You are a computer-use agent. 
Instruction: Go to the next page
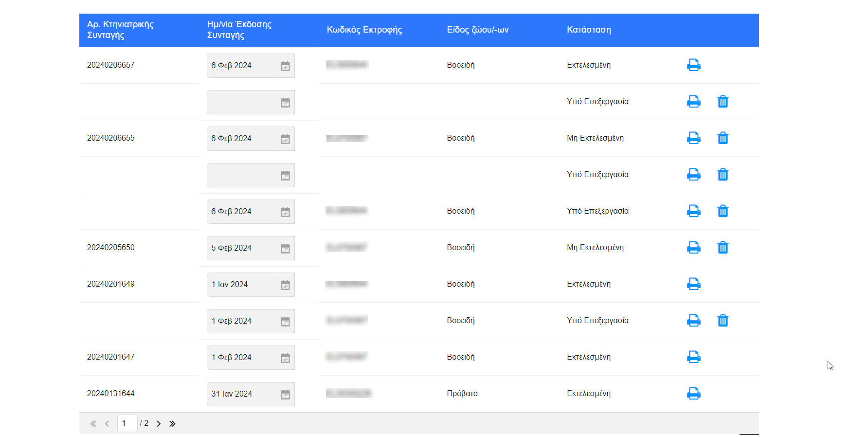click(x=159, y=423)
